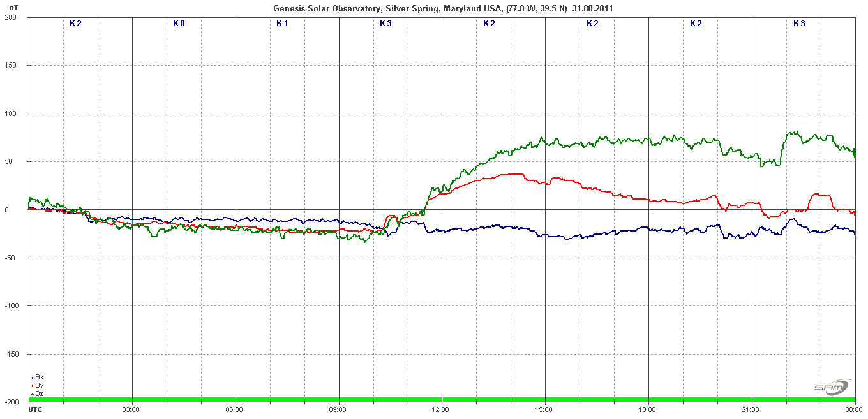Screen dimensions: 868x419
Task: Click the green bar along chart bottom
Action: click(442, 400)
